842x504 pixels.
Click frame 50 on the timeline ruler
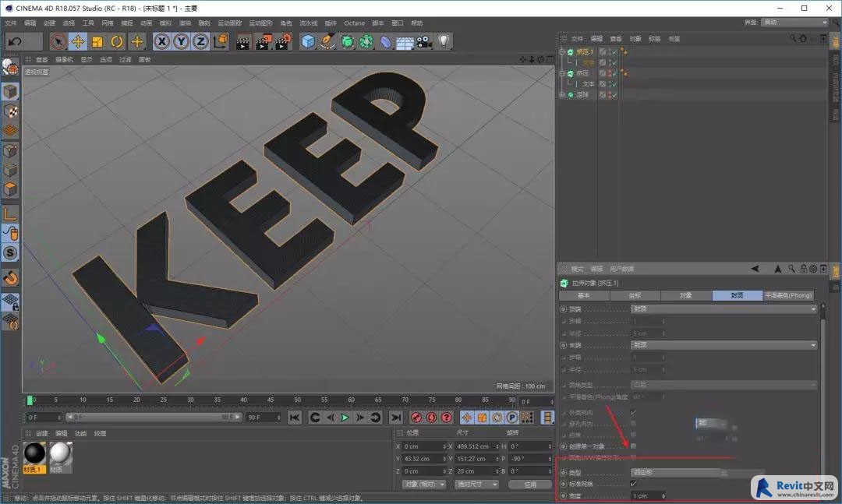297,400
